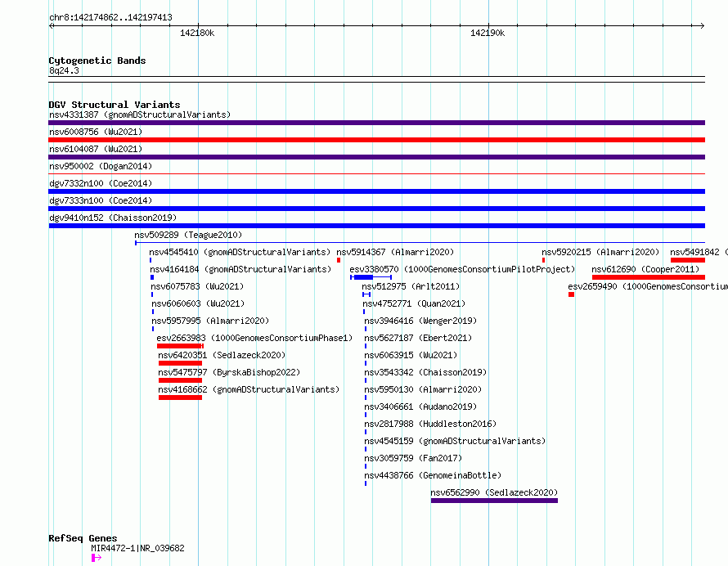Select nsv4752771 (Quan2021) label
Screen dimensions: 728x566
click(414, 303)
